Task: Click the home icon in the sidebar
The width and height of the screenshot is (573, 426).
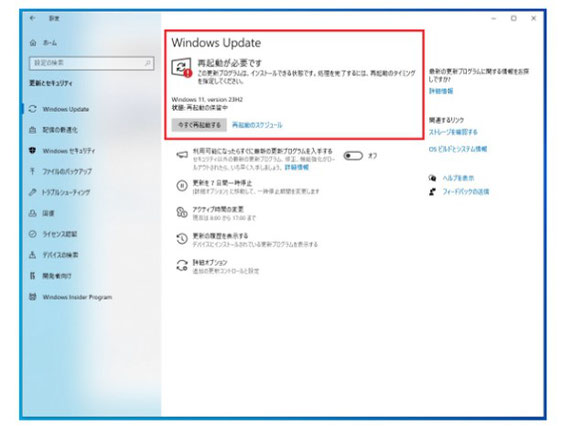Action: point(33,43)
